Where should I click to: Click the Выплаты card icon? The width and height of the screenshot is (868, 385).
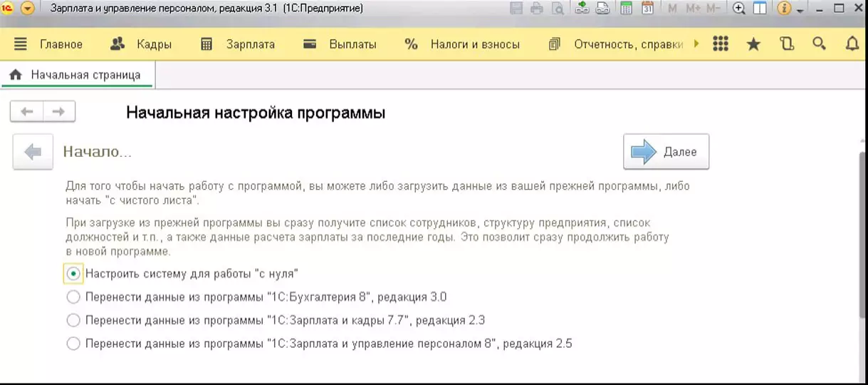click(310, 43)
